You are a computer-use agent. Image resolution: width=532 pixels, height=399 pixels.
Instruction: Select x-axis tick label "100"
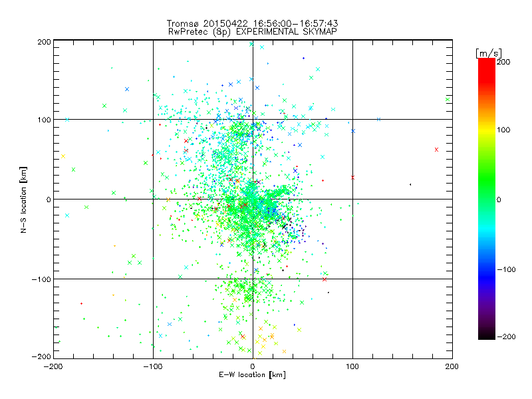pos(352,366)
